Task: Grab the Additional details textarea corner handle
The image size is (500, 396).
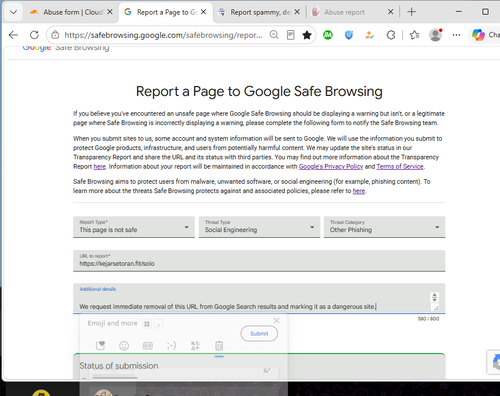Action: [436, 308]
